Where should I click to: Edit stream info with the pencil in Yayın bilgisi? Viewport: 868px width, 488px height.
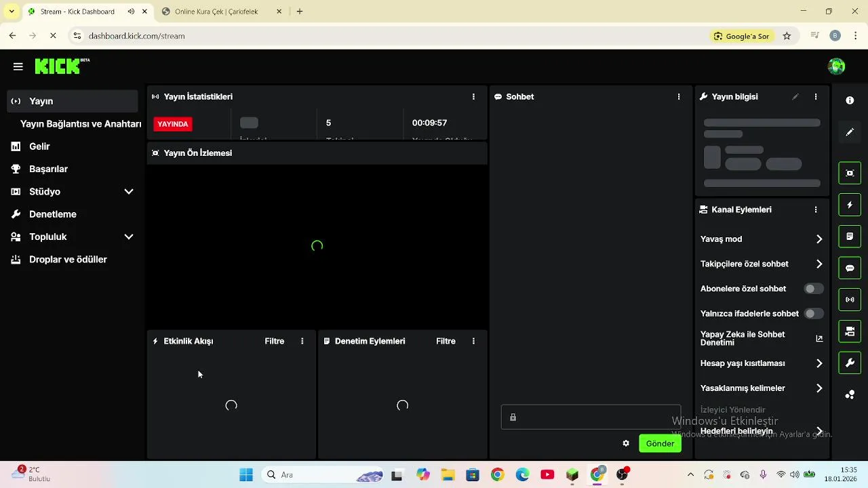795,97
